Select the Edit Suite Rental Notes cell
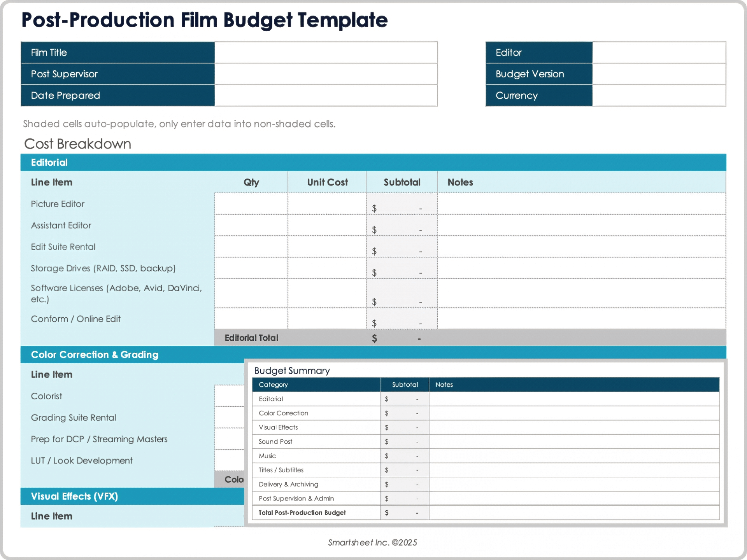 click(581, 247)
